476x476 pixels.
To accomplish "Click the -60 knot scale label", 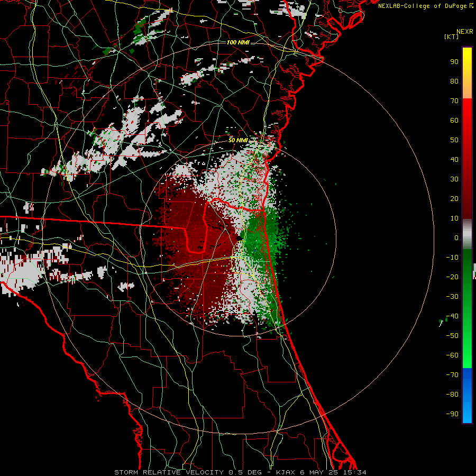I will click(x=452, y=355).
